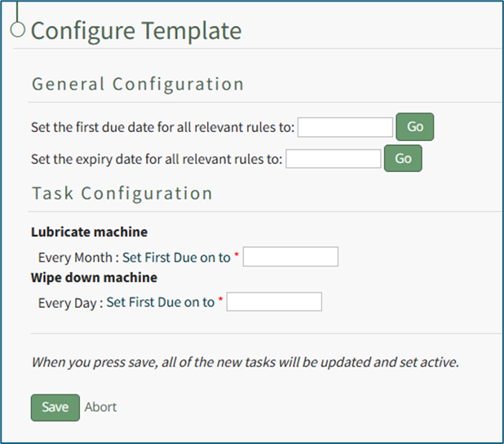Save the template configuration
Viewport: 504px width, 444px height.
coord(55,407)
